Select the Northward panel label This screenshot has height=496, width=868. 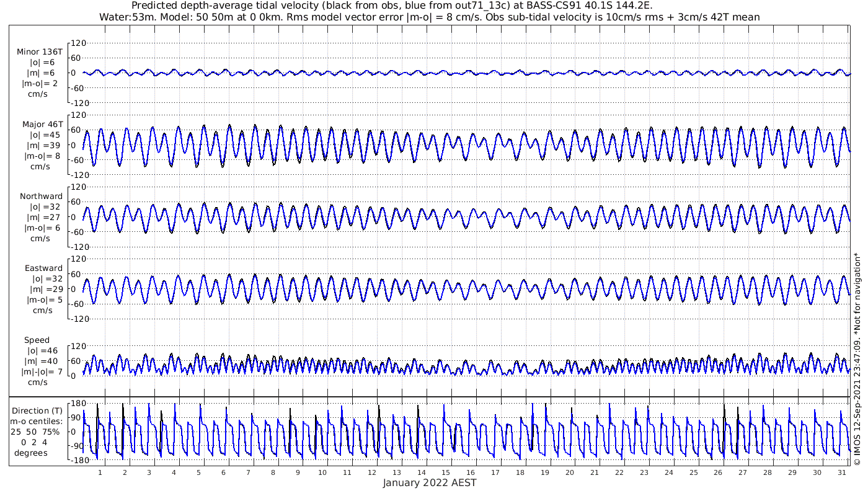[x=41, y=197]
